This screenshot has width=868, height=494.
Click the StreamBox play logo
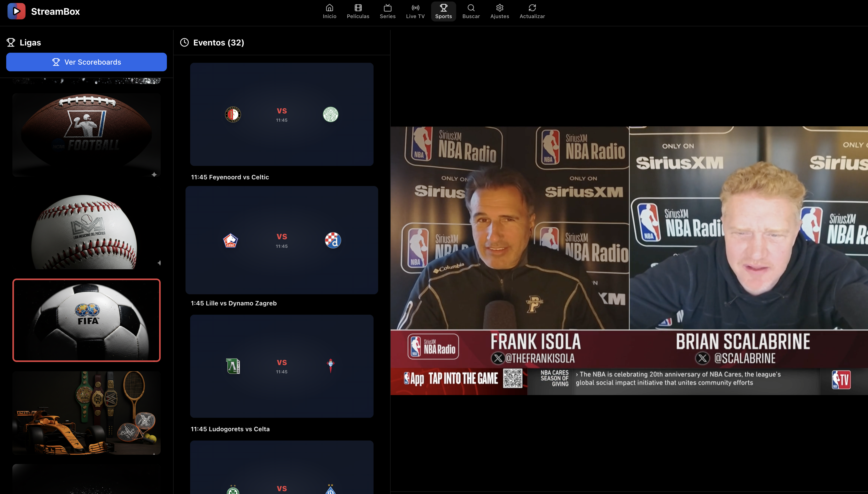click(16, 11)
